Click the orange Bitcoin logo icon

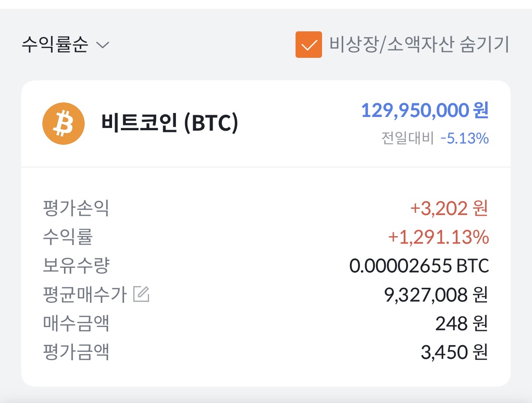[63, 123]
